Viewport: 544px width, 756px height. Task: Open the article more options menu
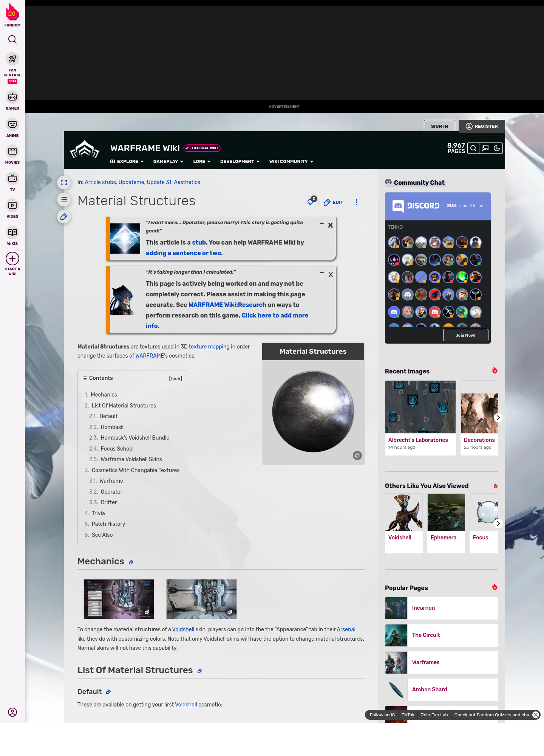click(x=357, y=202)
